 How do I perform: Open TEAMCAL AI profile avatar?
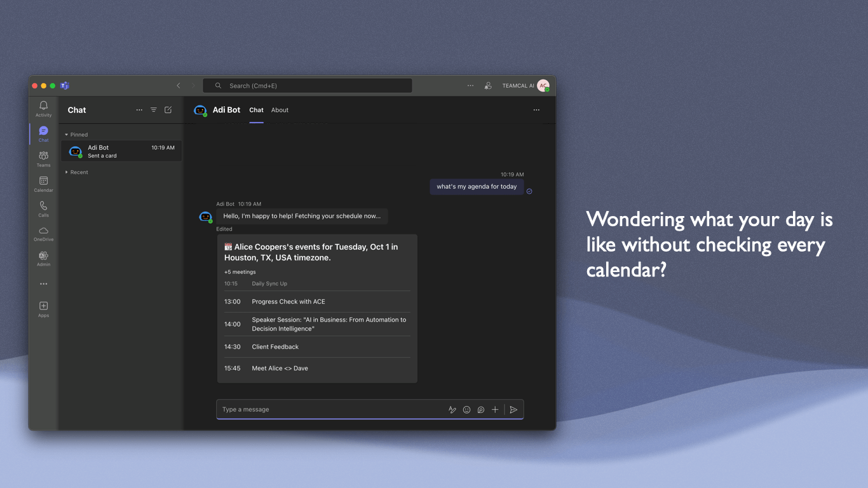(x=543, y=86)
